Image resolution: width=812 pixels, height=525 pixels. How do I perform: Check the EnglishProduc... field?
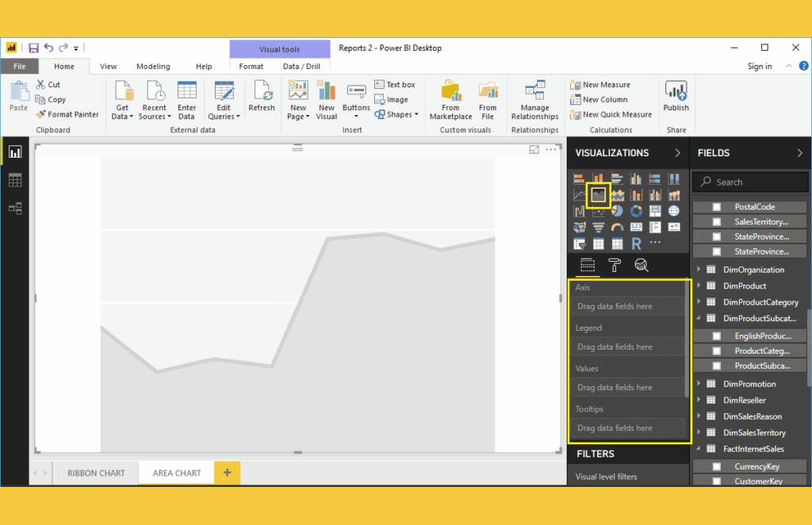pyautogui.click(x=717, y=336)
